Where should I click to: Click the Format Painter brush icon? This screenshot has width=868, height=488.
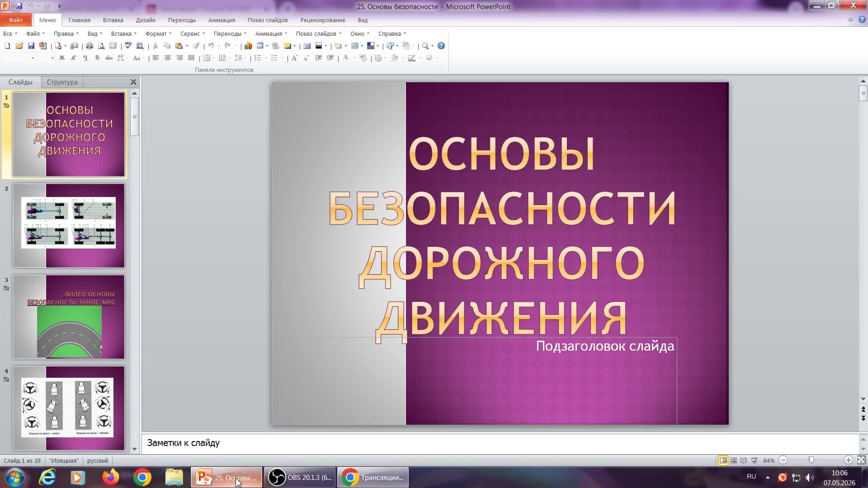196,46
